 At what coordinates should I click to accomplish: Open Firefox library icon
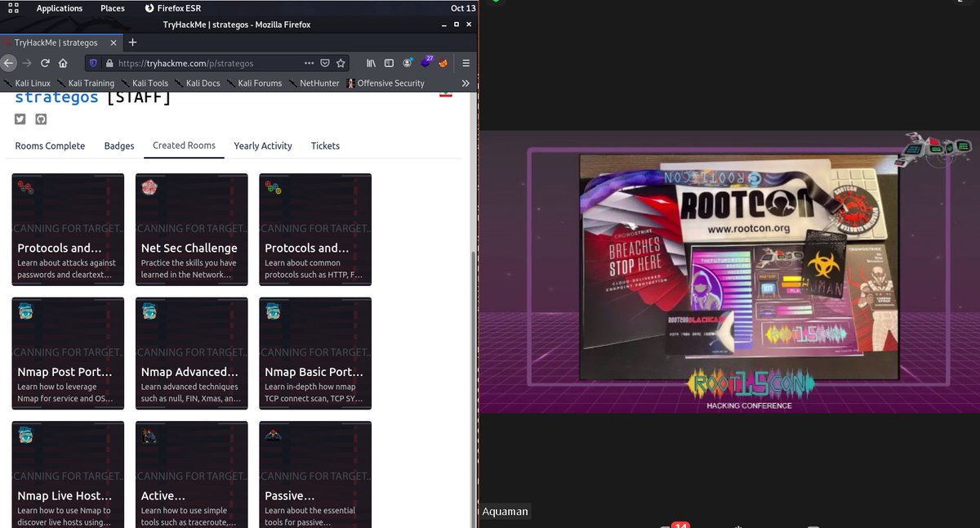[371, 63]
